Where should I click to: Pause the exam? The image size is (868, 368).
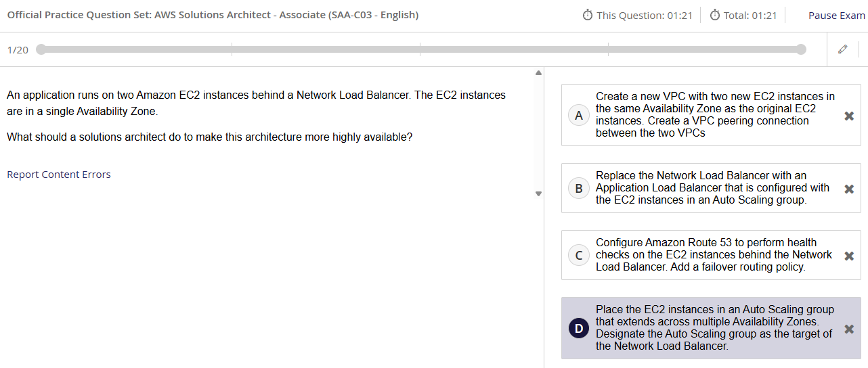836,15
